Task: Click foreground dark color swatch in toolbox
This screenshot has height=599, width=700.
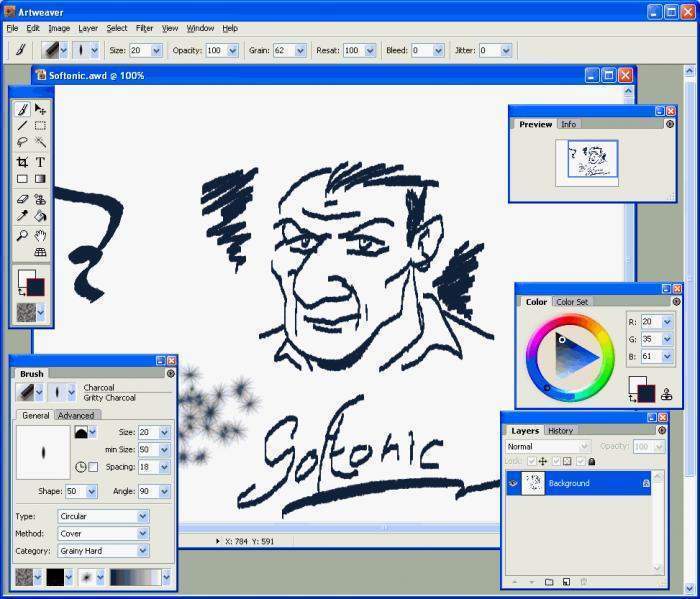Action: click(x=36, y=287)
